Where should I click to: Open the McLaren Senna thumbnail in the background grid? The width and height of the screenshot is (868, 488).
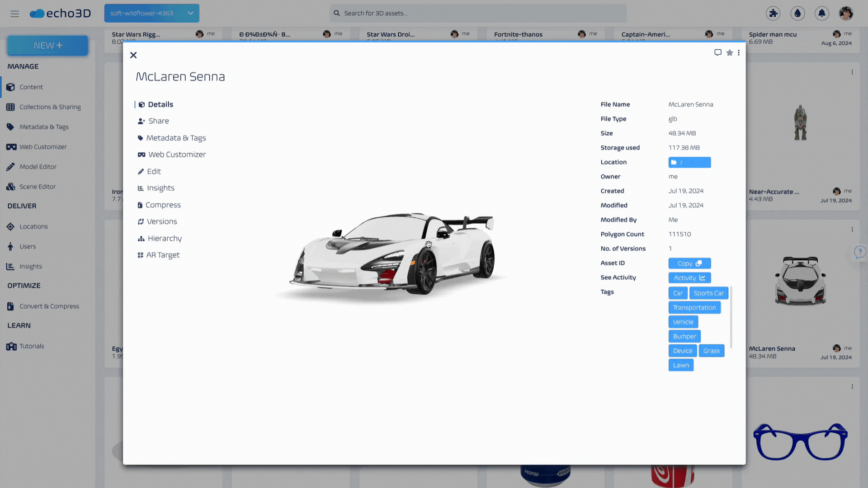pyautogui.click(x=801, y=281)
